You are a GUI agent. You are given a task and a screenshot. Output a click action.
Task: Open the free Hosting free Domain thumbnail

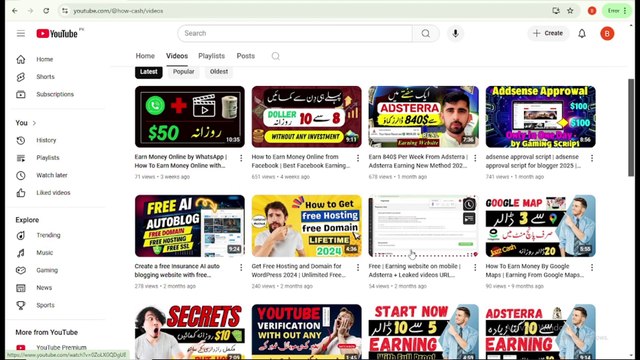point(307,226)
